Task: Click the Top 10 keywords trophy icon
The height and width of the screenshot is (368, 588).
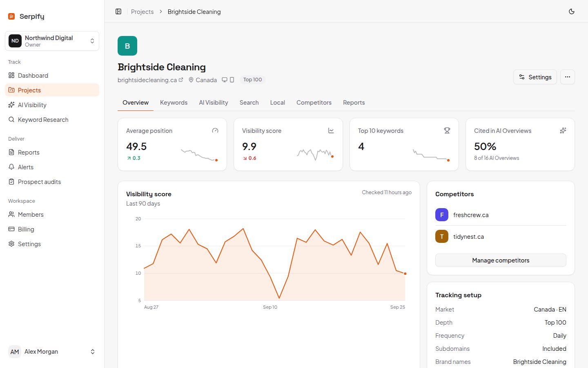Action: click(x=447, y=130)
